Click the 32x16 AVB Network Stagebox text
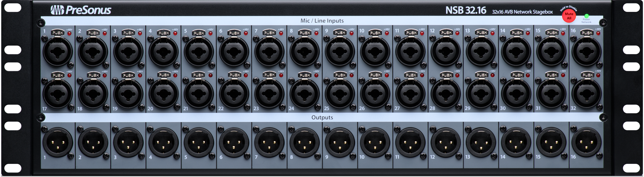Screen dimensions: 644x177 click(522, 12)
